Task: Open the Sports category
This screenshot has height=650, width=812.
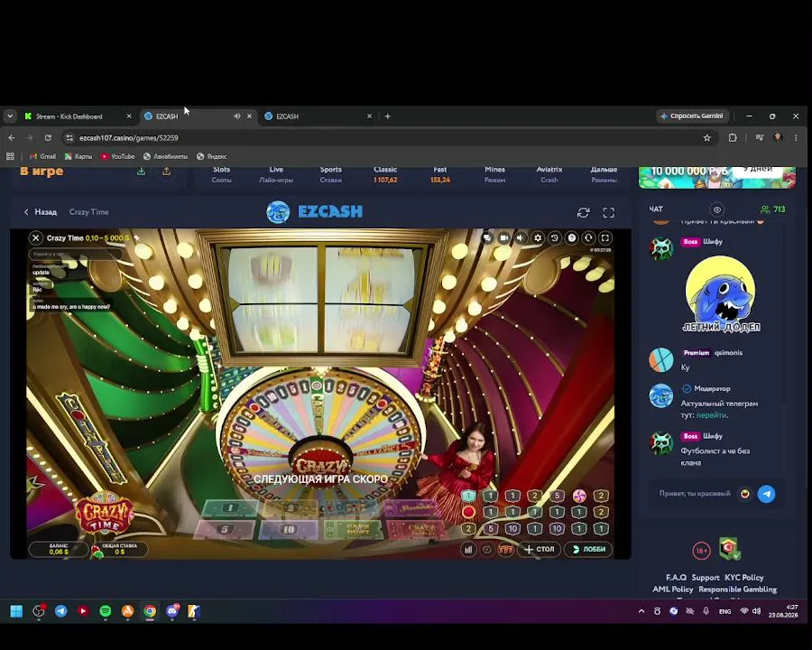Action: [330, 174]
